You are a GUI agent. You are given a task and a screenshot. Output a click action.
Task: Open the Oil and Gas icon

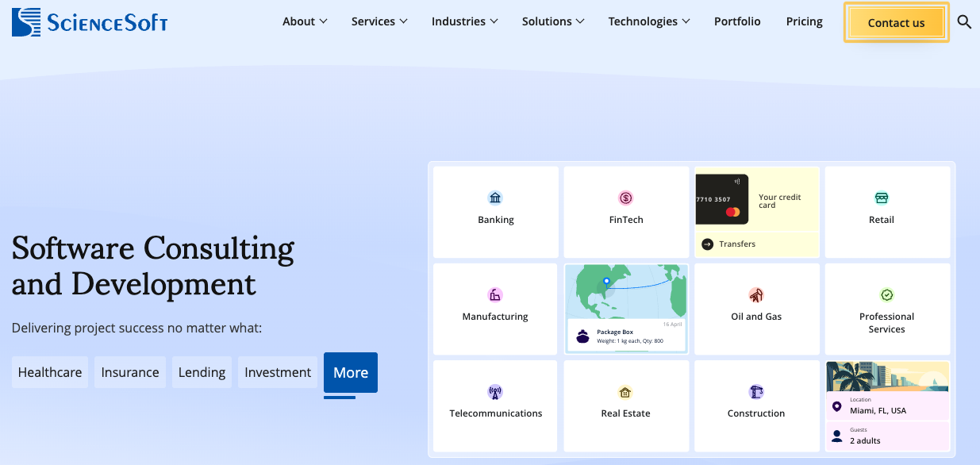[x=756, y=295]
